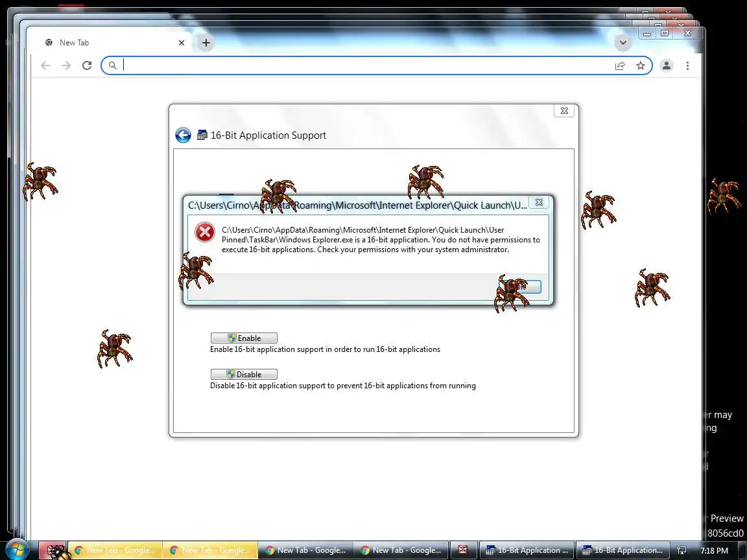Click the magnifier icon in the address bar

click(x=112, y=65)
